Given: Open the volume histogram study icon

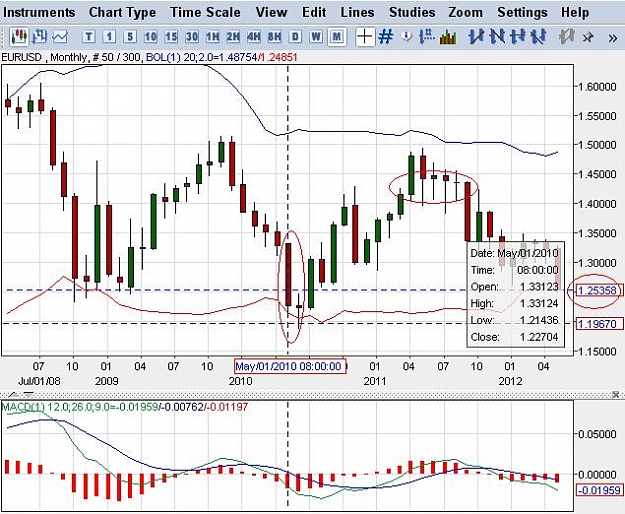Looking at the screenshot, I should (x=448, y=37).
